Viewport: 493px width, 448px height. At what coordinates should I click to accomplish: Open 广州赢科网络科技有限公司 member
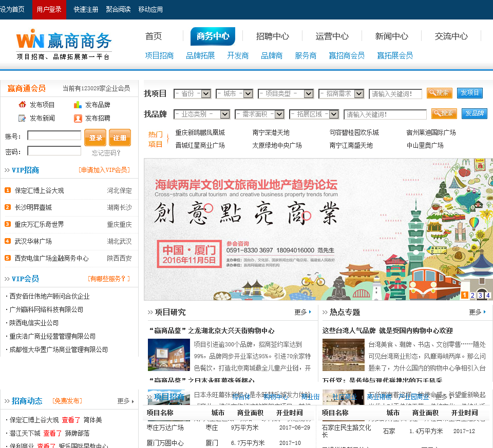point(46,309)
